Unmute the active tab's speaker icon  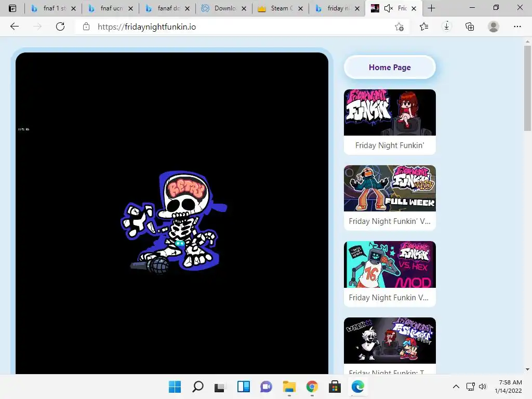coord(389,8)
